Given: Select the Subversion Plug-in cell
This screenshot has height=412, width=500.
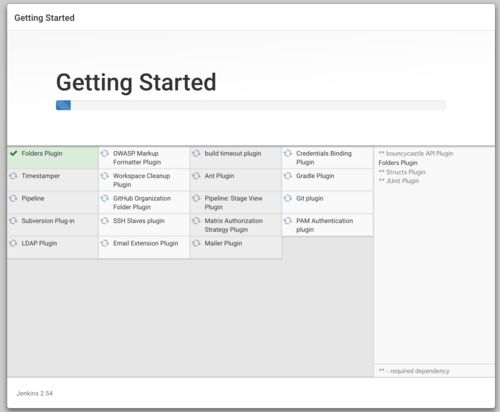Looking at the screenshot, I should tap(53, 225).
